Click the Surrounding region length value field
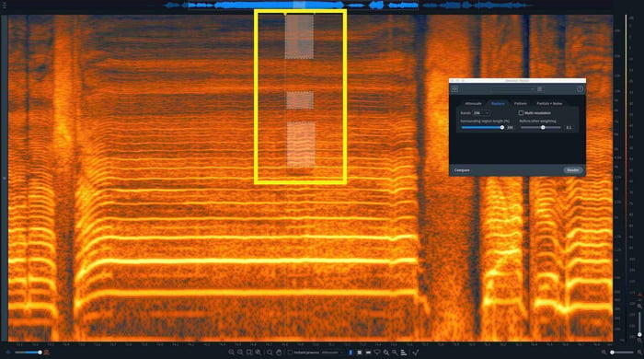Image resolution: width=644 pixels, height=359 pixels. click(x=510, y=127)
